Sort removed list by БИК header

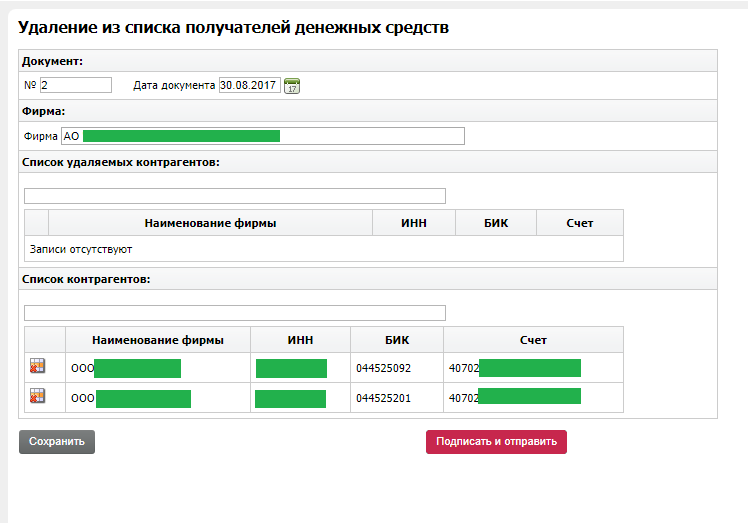click(496, 223)
